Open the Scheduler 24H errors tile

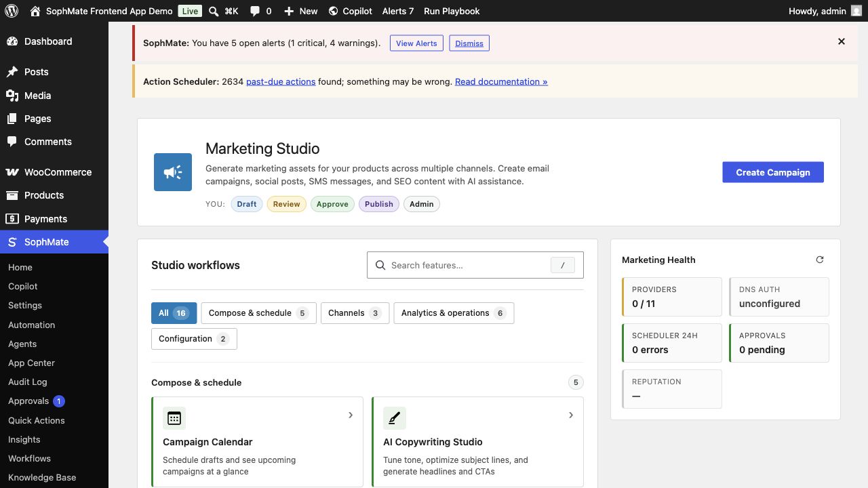coord(672,343)
